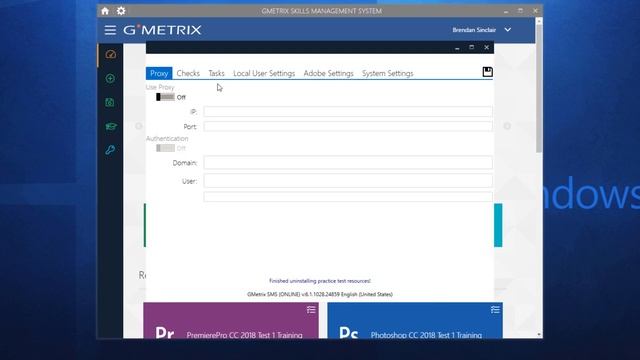The width and height of the screenshot is (640, 360).
Task: Open the settings gear in title bar
Action: [121, 11]
